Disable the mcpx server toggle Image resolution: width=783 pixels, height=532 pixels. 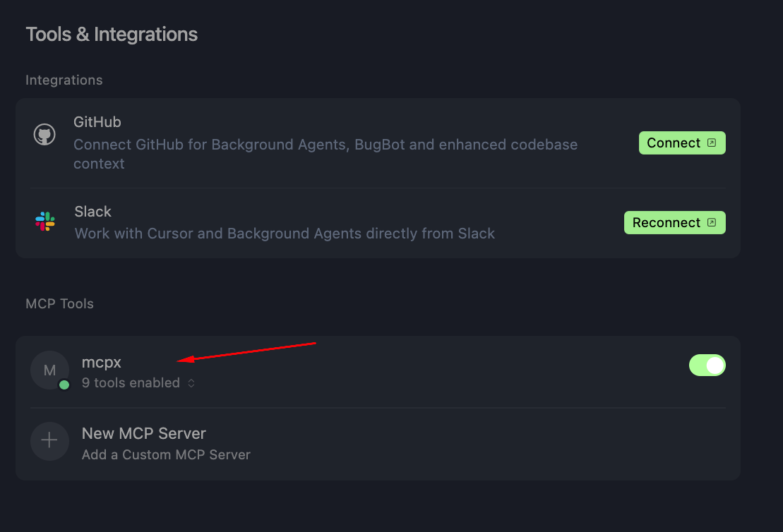pos(707,365)
